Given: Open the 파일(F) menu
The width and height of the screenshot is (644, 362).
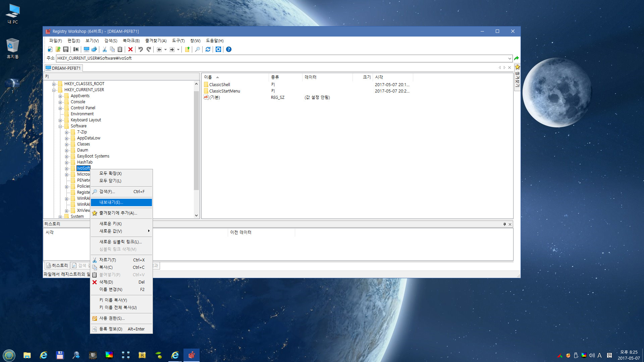Looking at the screenshot, I should point(55,41).
